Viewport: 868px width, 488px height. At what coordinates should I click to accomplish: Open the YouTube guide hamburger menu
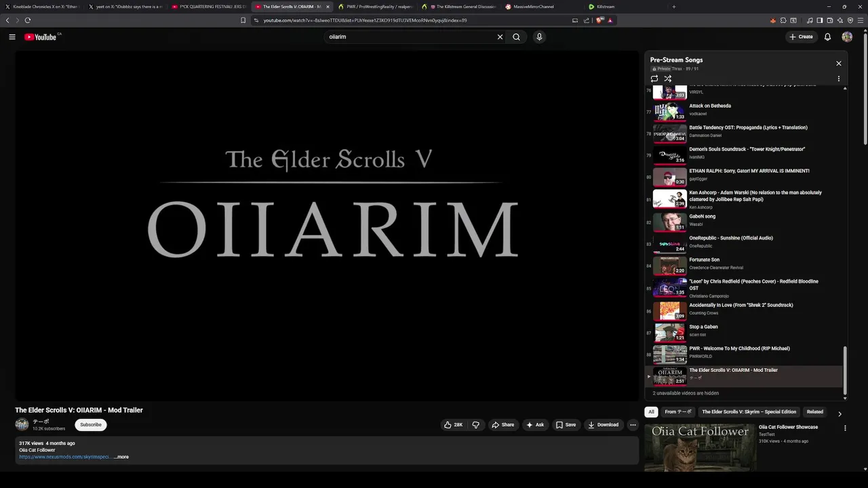pos(12,37)
